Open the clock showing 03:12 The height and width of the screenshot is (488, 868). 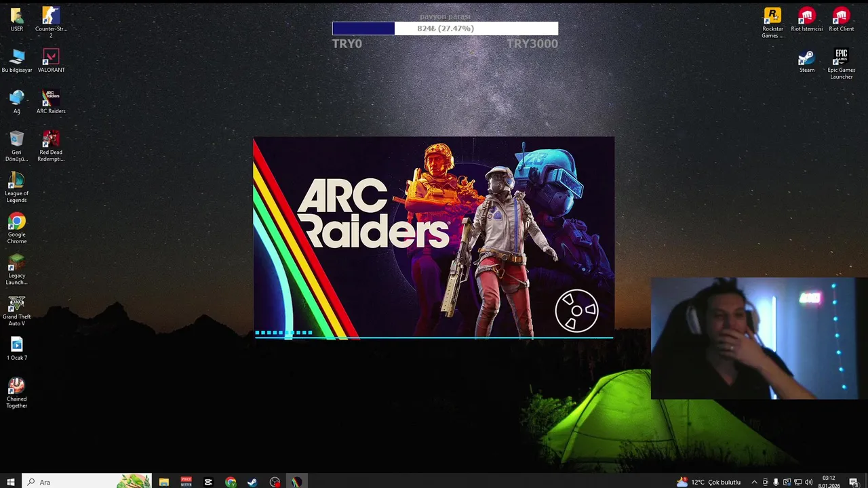coord(828,482)
